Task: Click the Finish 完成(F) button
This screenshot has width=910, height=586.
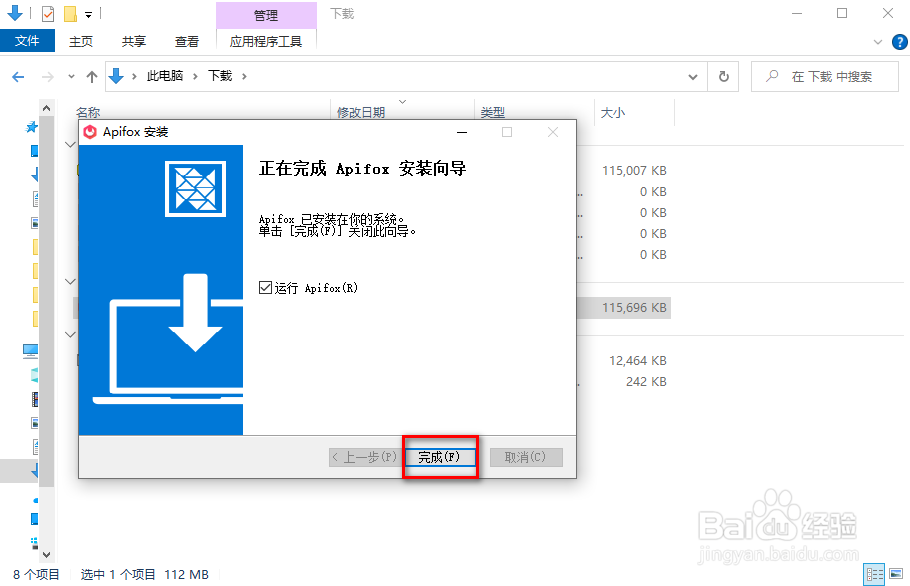Action: click(439, 457)
